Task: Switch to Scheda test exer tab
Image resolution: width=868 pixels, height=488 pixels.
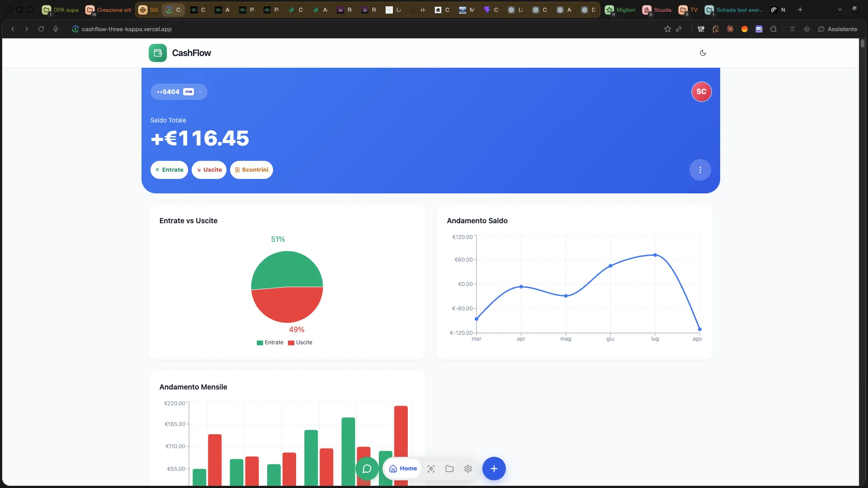Action: (734, 10)
